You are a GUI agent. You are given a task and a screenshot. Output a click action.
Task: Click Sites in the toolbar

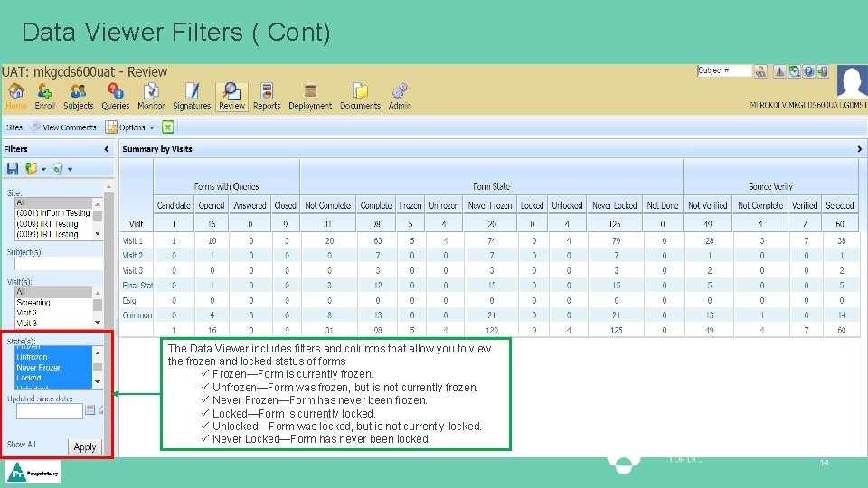coord(14,127)
